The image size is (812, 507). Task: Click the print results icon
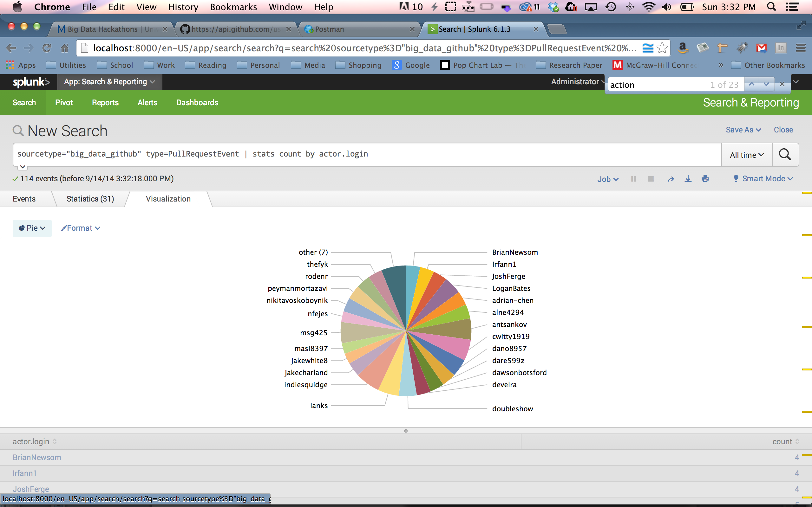point(705,179)
